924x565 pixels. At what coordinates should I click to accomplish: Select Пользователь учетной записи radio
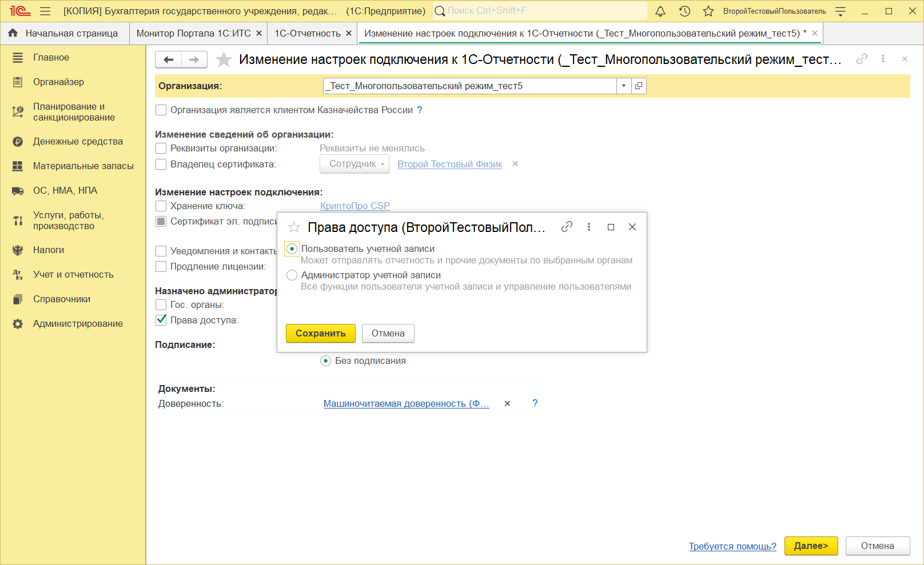pos(292,249)
